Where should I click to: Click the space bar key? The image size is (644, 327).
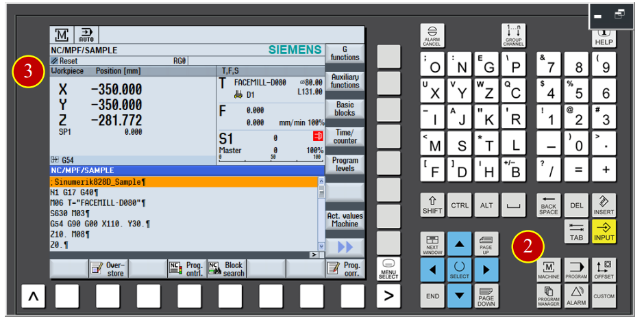(513, 205)
